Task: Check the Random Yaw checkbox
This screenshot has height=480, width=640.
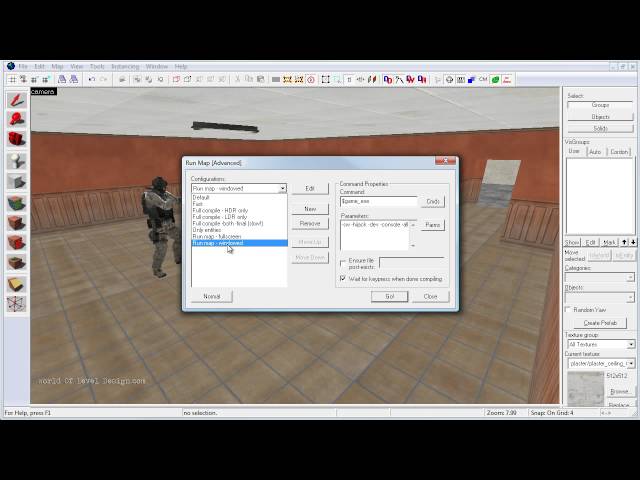Action: tap(568, 309)
